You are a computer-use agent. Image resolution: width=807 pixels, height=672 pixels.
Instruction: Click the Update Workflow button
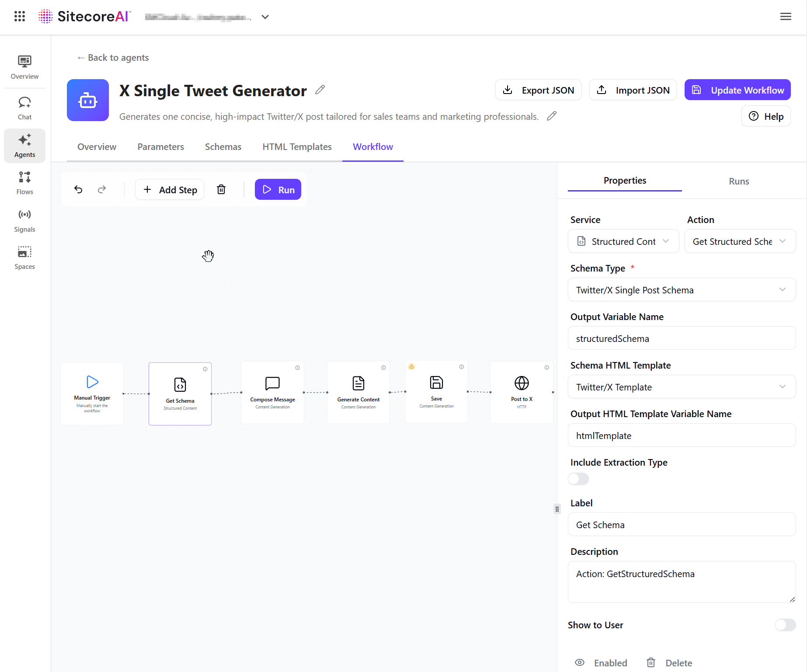click(737, 90)
